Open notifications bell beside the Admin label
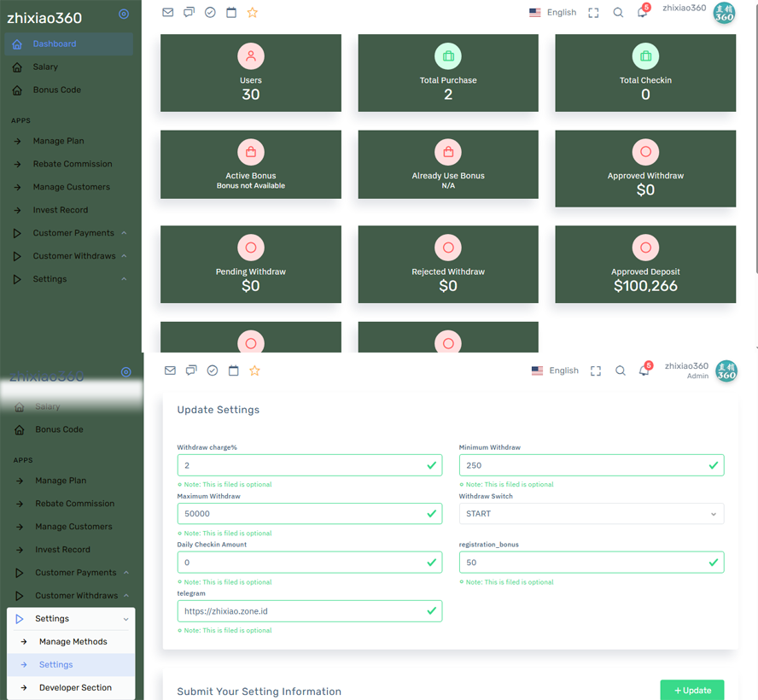Screen dimensions: 758x700 pos(644,370)
